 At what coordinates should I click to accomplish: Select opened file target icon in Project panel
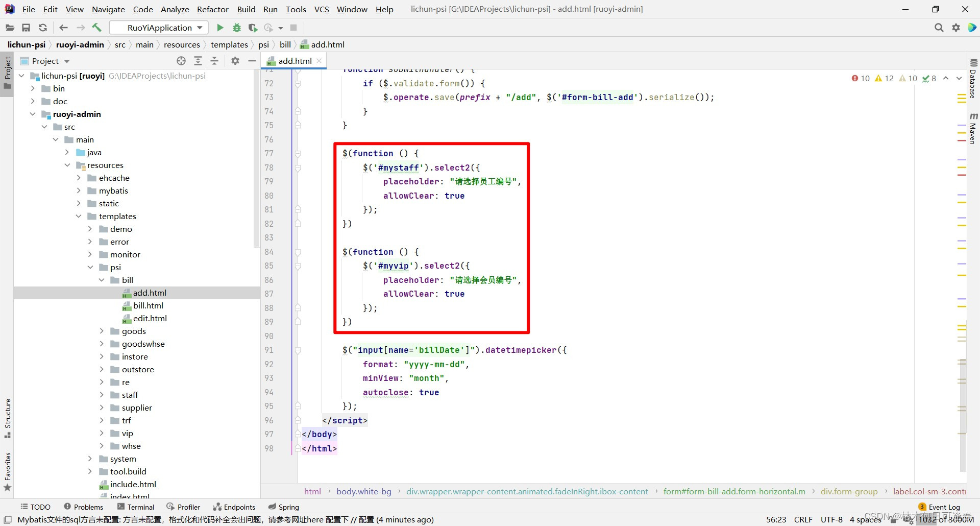click(x=181, y=61)
